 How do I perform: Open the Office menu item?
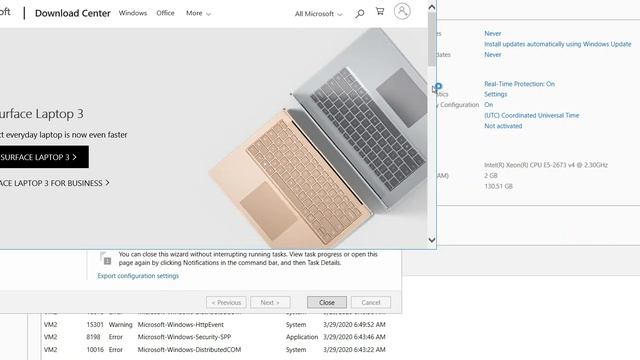tap(165, 13)
